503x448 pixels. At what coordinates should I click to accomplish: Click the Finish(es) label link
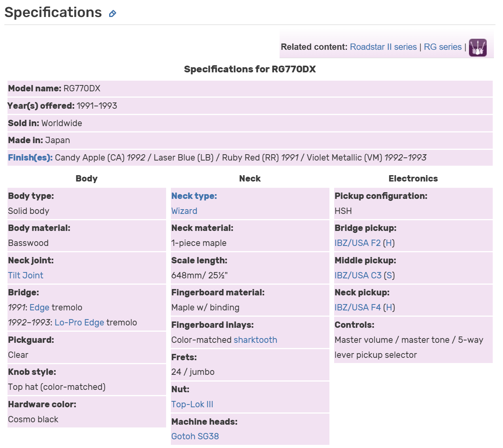30,158
